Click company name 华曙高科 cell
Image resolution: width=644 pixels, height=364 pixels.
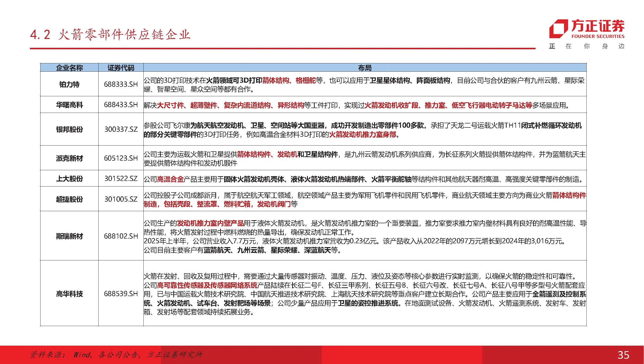pyautogui.click(x=69, y=105)
